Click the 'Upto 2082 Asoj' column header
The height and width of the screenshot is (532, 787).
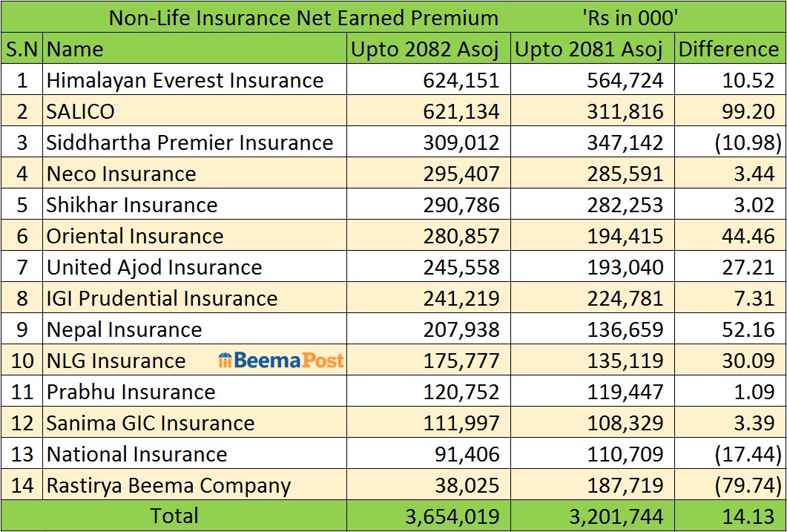point(425,49)
